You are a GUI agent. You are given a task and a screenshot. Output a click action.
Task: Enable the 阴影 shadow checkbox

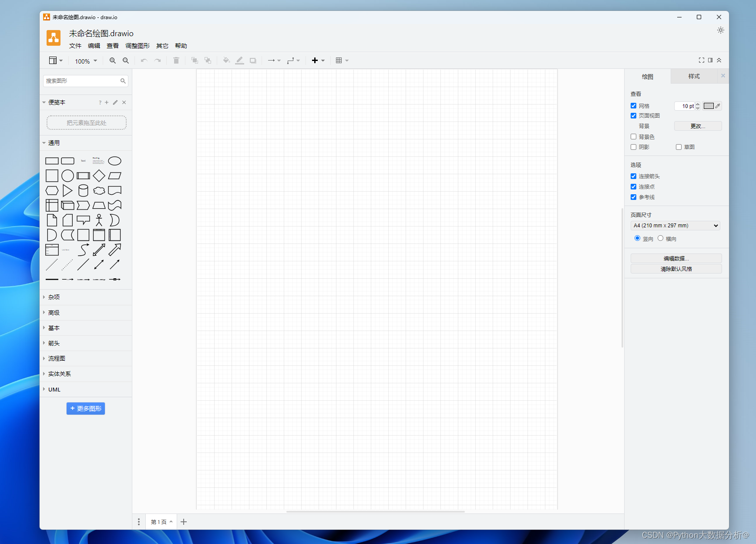pyautogui.click(x=633, y=147)
